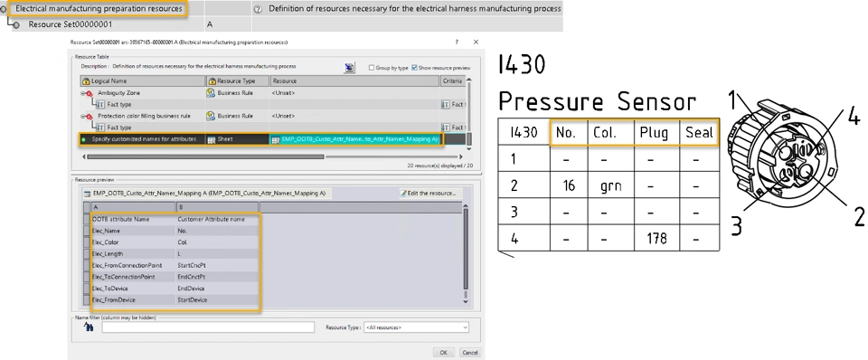Uncheck Show resource preview checkbox
868x360 pixels.
[414, 68]
